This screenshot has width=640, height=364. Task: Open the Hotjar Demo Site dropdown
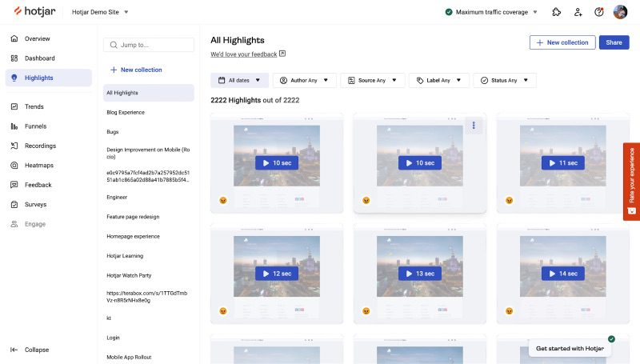coord(100,12)
